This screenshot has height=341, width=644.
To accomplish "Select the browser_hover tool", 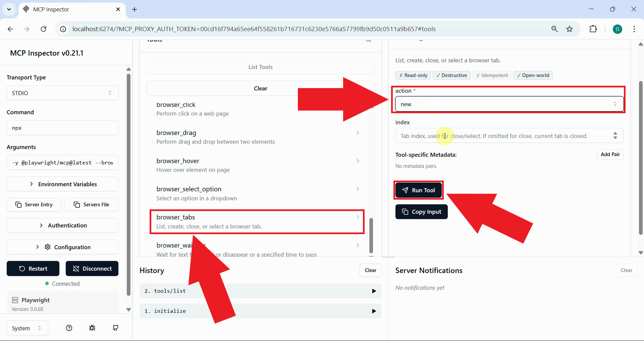I will point(257,165).
